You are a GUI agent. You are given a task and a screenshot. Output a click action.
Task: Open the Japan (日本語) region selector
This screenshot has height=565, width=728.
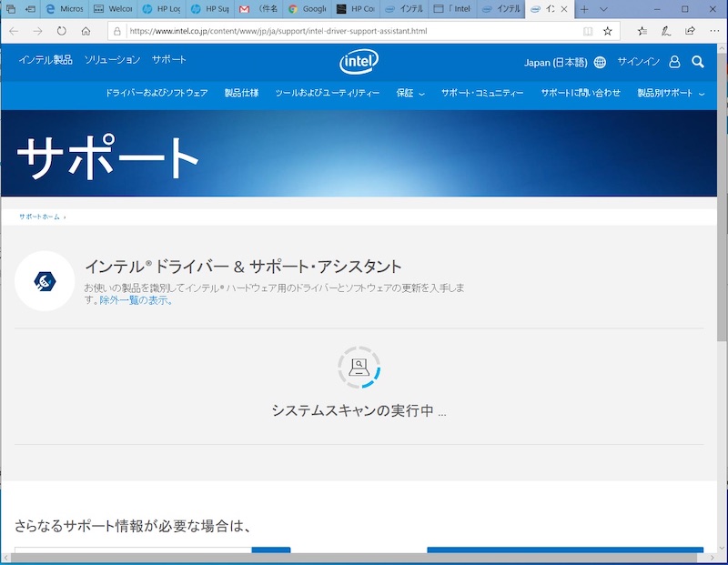tap(556, 62)
